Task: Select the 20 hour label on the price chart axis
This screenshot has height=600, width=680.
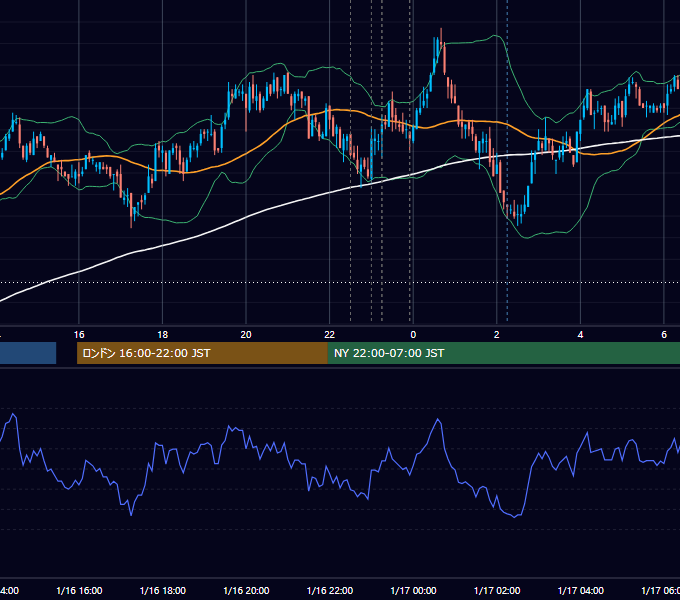Action: (246, 335)
